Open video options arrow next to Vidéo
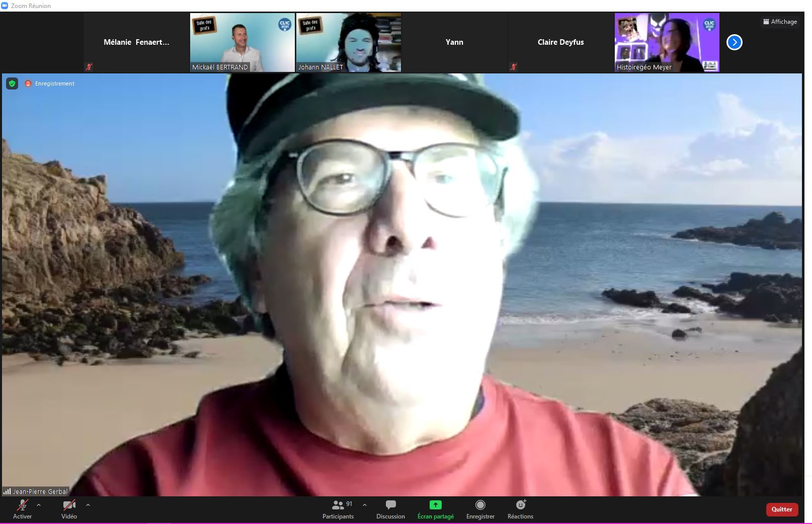The width and height of the screenshot is (812, 524). (x=88, y=505)
